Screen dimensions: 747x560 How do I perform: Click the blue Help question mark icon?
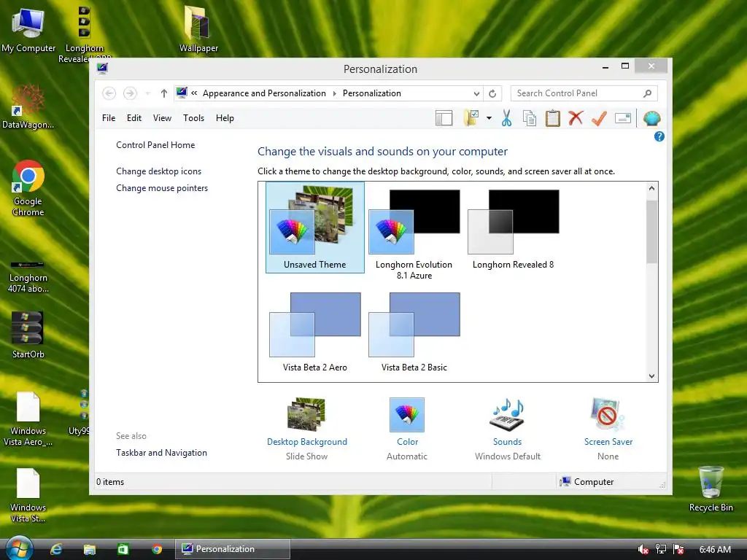tap(659, 136)
